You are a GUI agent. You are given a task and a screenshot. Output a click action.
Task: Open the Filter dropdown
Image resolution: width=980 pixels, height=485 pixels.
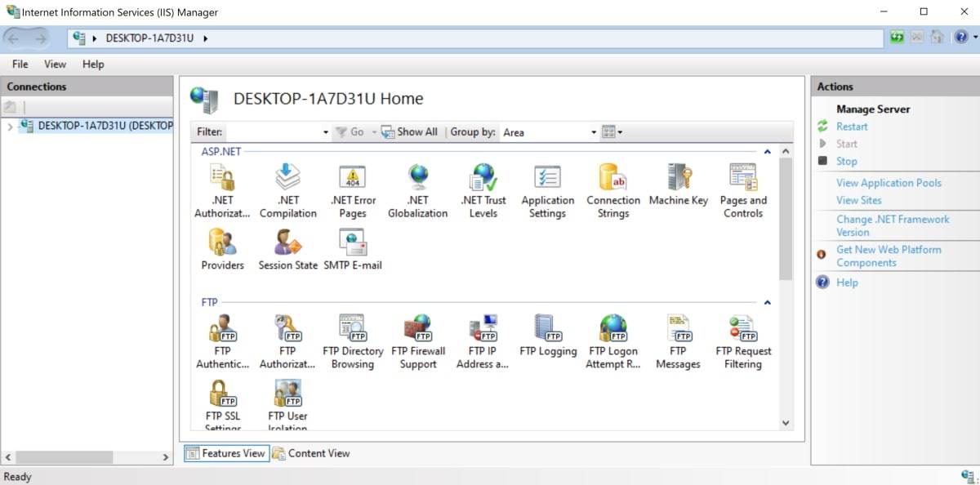tap(325, 132)
